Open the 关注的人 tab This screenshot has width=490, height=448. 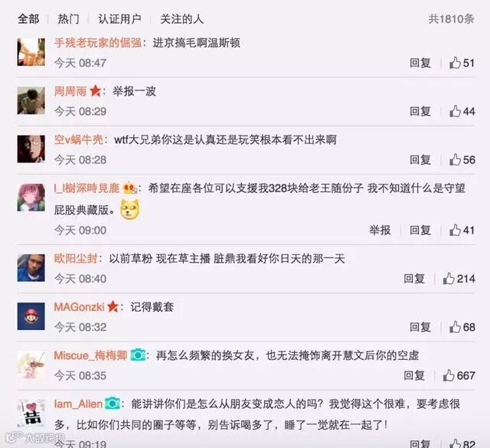click(x=182, y=19)
